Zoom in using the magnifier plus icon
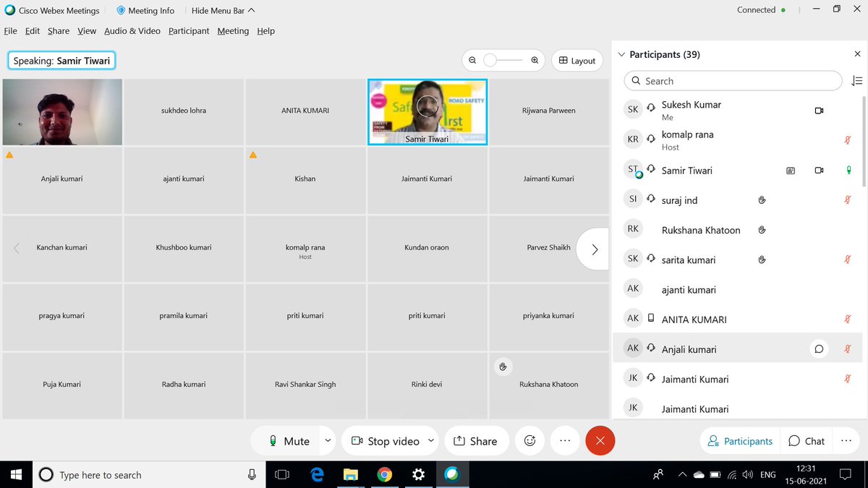Image resolution: width=868 pixels, height=488 pixels. (535, 61)
